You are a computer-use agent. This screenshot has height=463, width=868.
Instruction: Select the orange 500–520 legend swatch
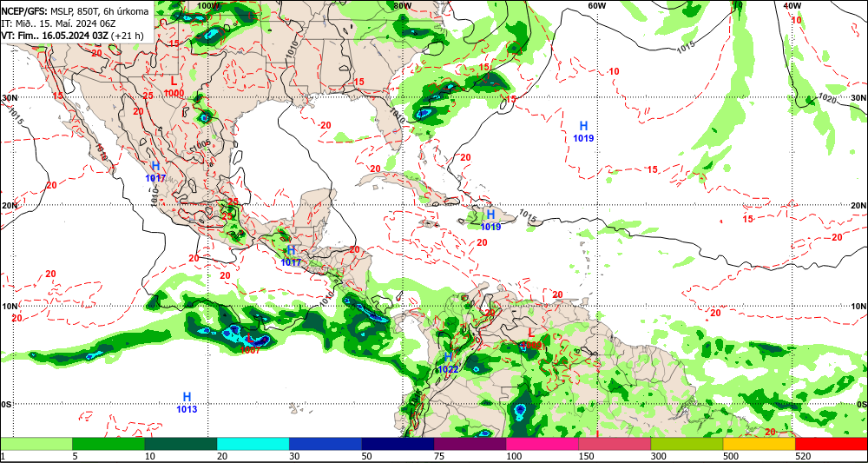pyautogui.click(x=759, y=444)
